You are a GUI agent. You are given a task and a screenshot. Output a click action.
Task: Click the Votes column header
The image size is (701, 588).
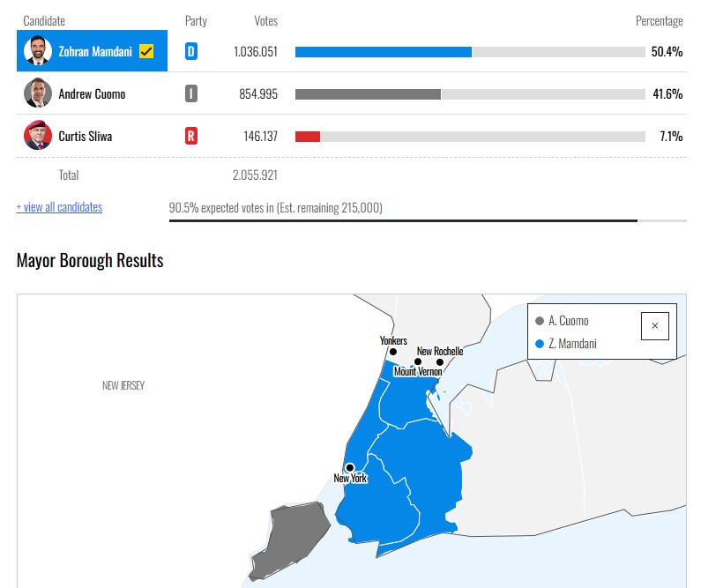tap(266, 21)
